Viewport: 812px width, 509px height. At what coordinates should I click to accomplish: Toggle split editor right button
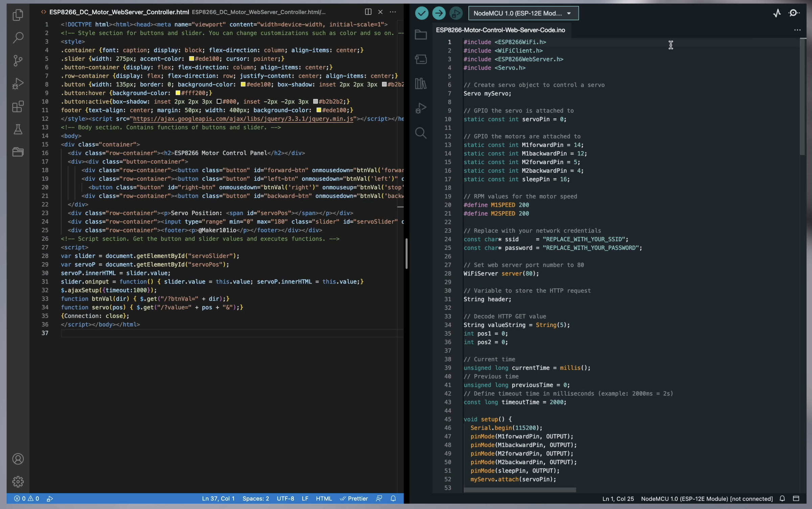[368, 12]
